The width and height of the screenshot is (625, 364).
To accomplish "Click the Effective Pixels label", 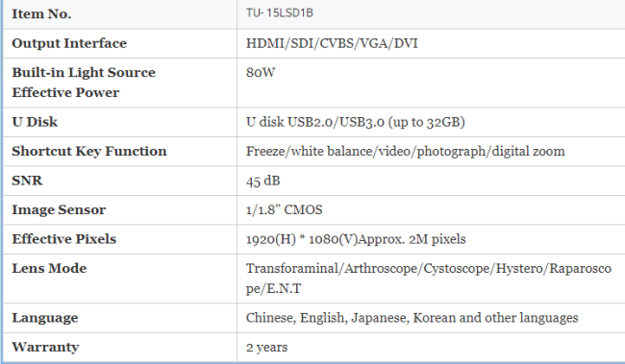I will coord(64,239).
